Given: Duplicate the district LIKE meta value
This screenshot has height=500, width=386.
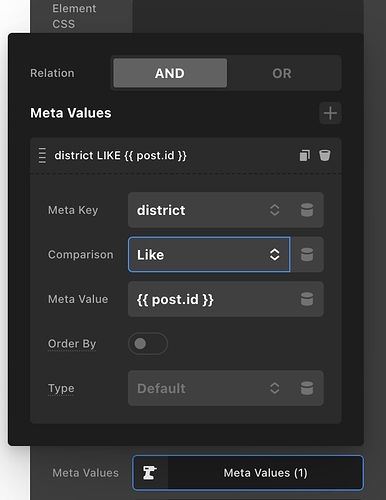Looking at the screenshot, I should [x=305, y=155].
